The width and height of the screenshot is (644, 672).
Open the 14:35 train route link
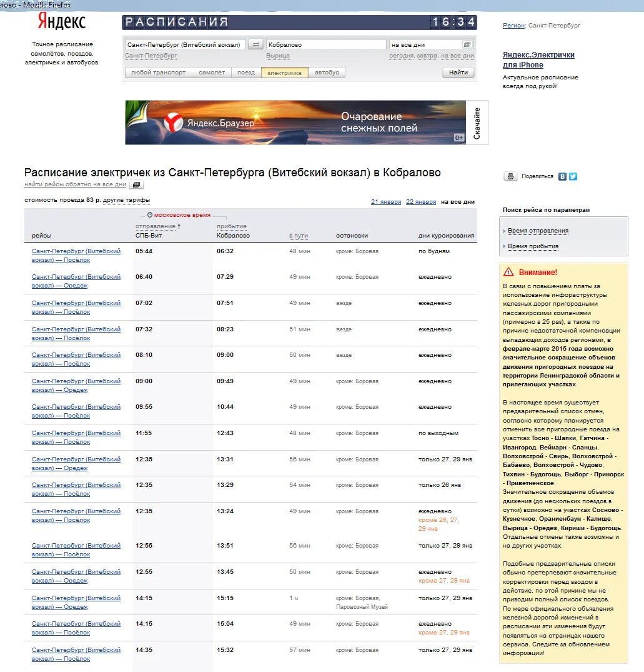pyautogui.click(x=76, y=654)
